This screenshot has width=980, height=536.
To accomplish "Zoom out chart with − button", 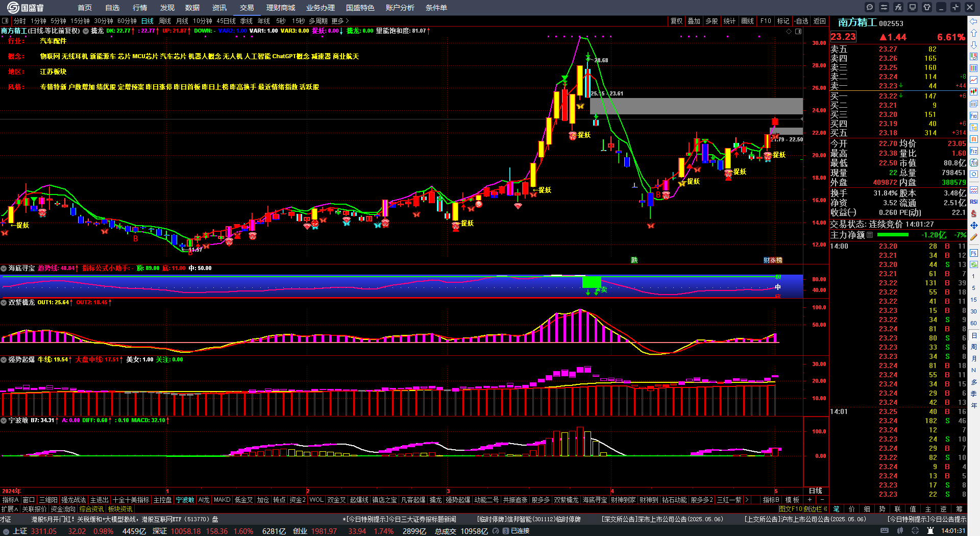I will (x=822, y=500).
